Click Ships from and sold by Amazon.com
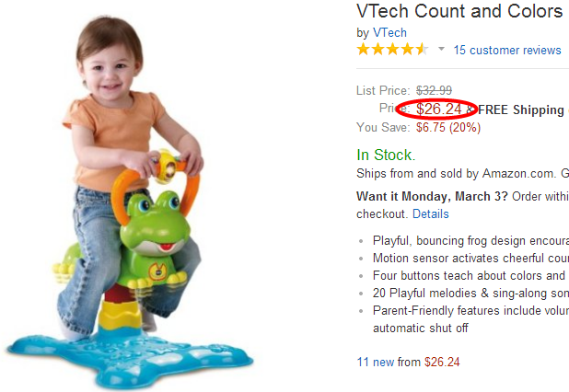 coord(456,173)
